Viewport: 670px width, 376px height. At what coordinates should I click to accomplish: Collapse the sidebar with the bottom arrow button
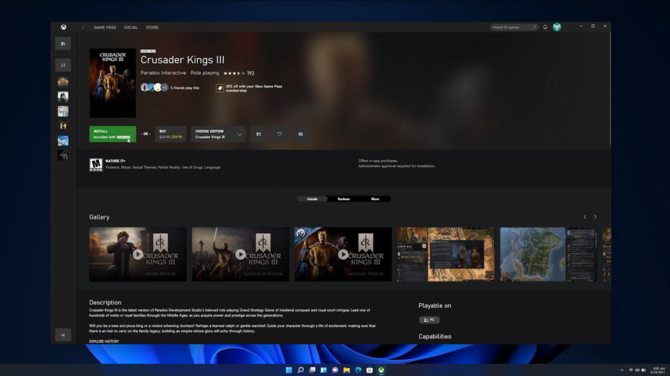tap(63, 335)
